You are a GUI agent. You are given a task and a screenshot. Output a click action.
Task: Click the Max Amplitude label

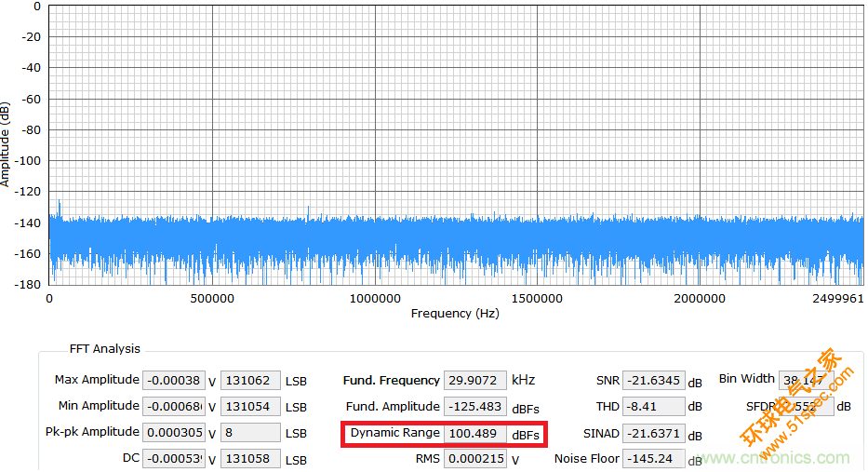click(x=97, y=380)
